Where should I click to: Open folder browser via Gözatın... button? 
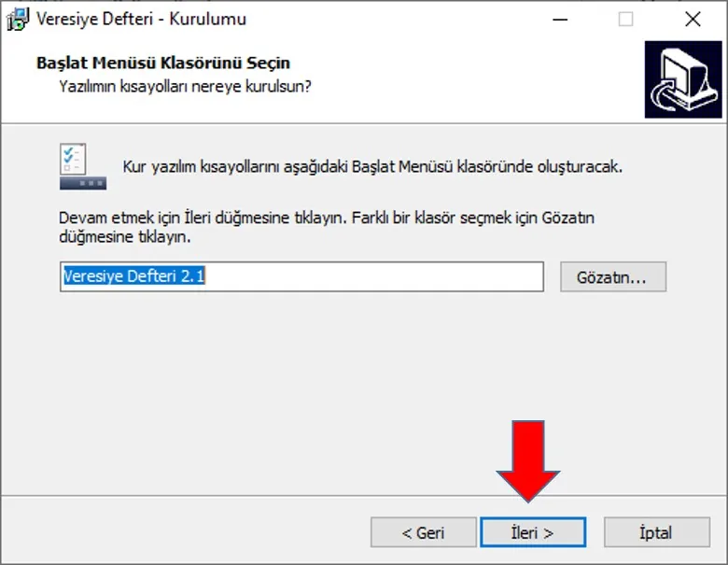coord(613,277)
